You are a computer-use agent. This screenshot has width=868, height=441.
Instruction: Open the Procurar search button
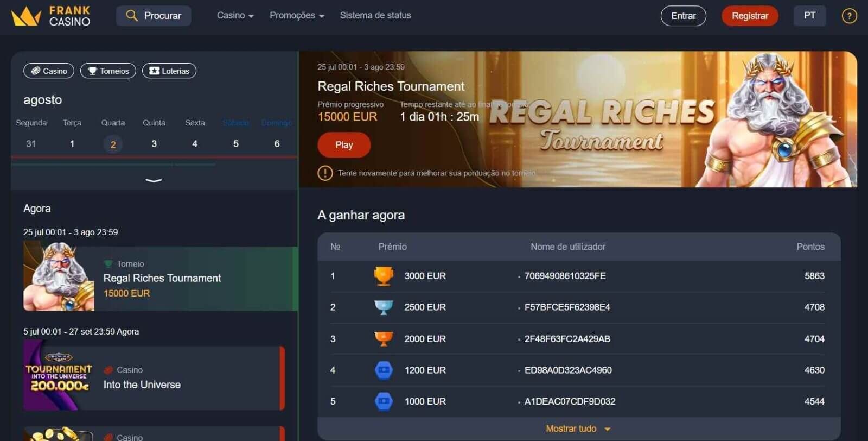(x=154, y=16)
